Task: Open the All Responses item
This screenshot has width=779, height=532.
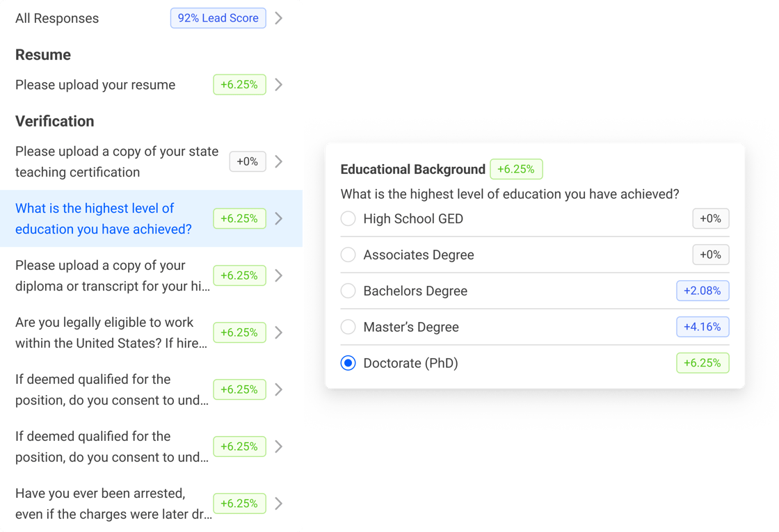Action: click(x=57, y=19)
